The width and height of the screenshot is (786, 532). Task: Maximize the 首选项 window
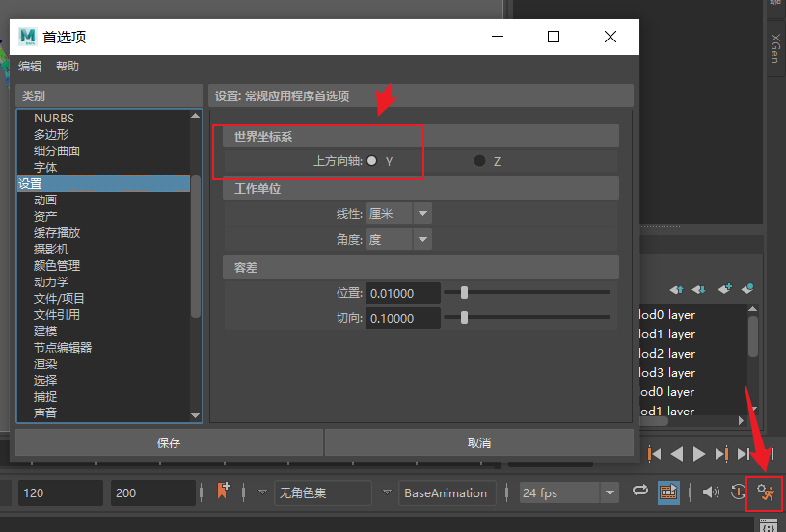tap(554, 37)
